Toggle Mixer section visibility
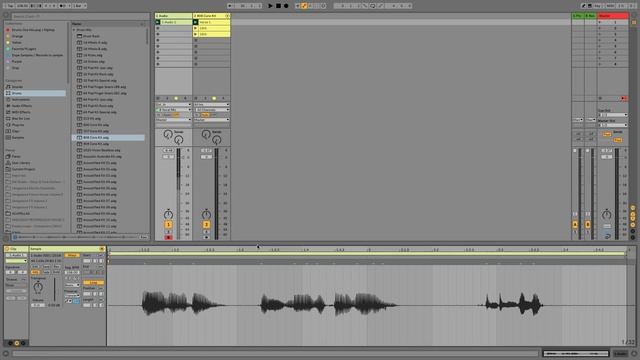This screenshot has height=360, width=640. coord(633,225)
